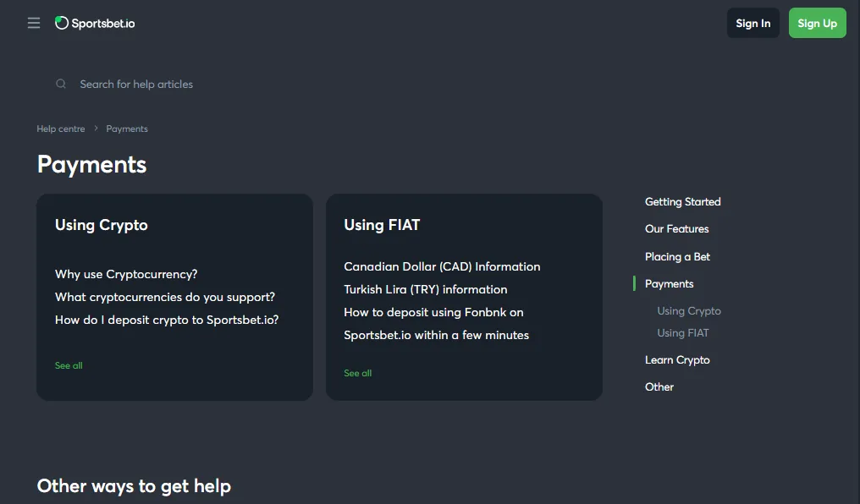This screenshot has height=504, width=860.
Task: Open the Using Crypto card heading
Action: [x=102, y=225]
